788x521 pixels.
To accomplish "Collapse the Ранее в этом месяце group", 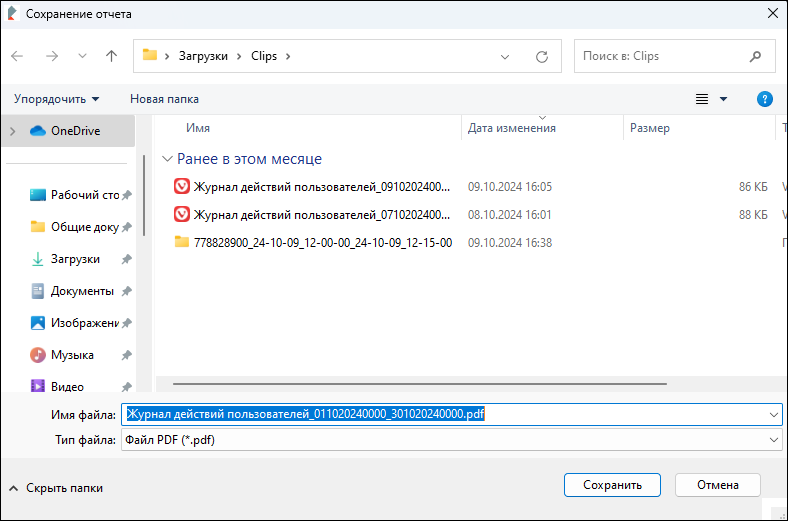I will click(x=167, y=159).
